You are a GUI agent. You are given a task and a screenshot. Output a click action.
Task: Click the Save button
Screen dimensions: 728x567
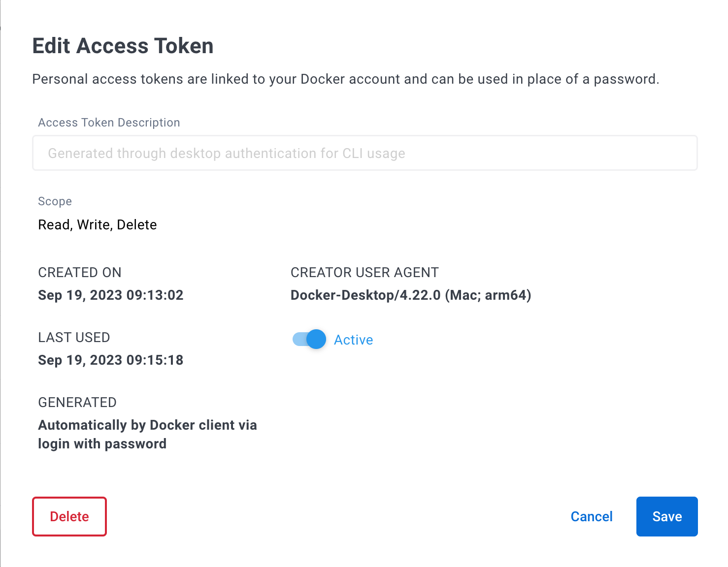coord(666,516)
